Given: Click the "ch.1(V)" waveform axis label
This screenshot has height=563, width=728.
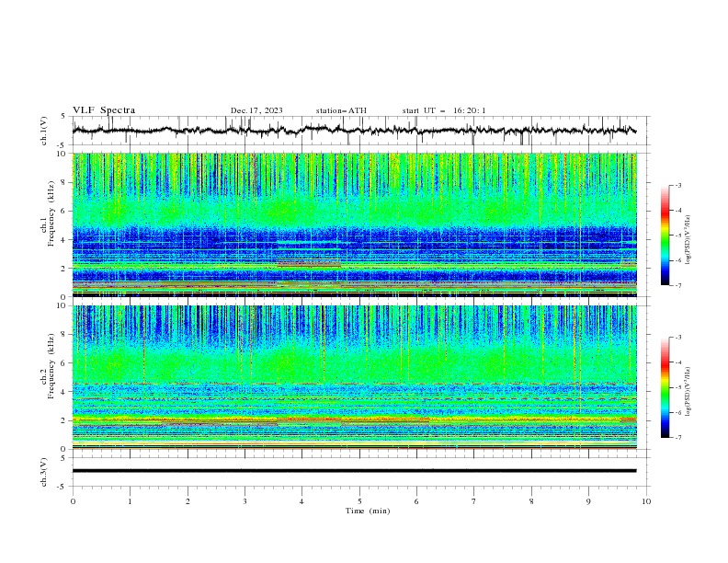Looking at the screenshot, I should pos(44,131).
